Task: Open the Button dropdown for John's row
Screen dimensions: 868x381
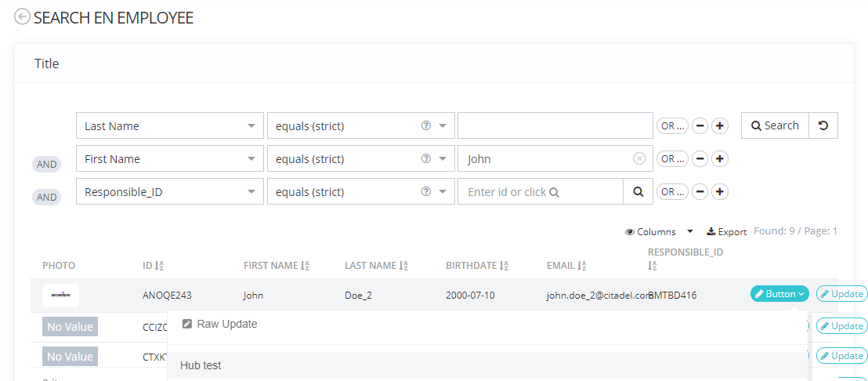Action: point(779,294)
